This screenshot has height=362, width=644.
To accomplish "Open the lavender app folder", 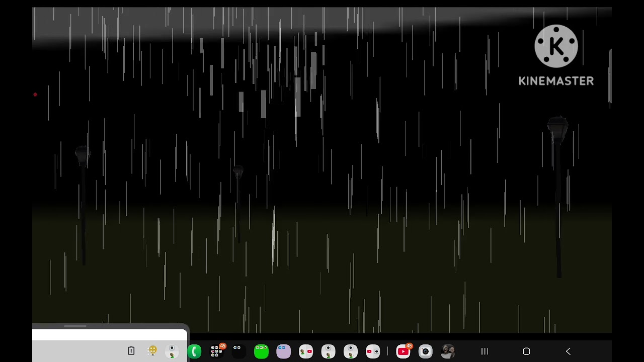I will coord(283,351).
